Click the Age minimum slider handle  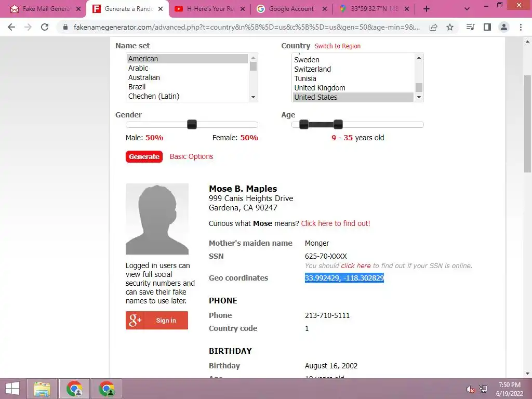[x=304, y=125]
